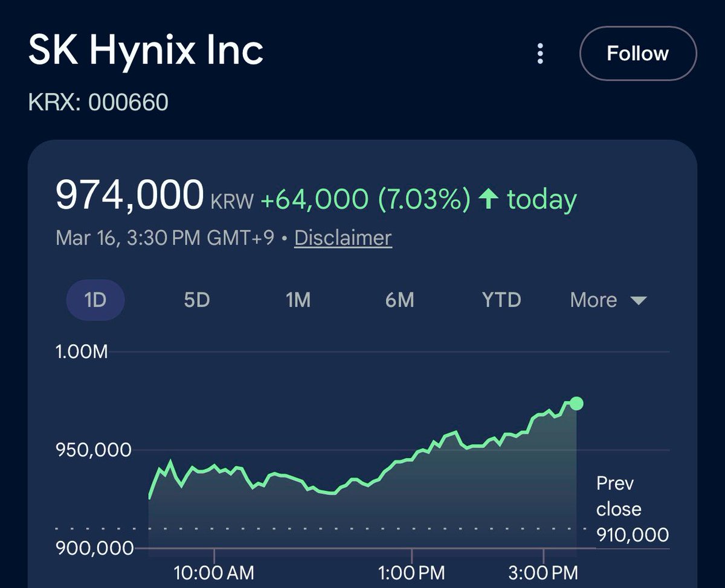Click the 10:00 AM time axis label
The width and height of the screenshot is (725, 588).
[x=214, y=572]
